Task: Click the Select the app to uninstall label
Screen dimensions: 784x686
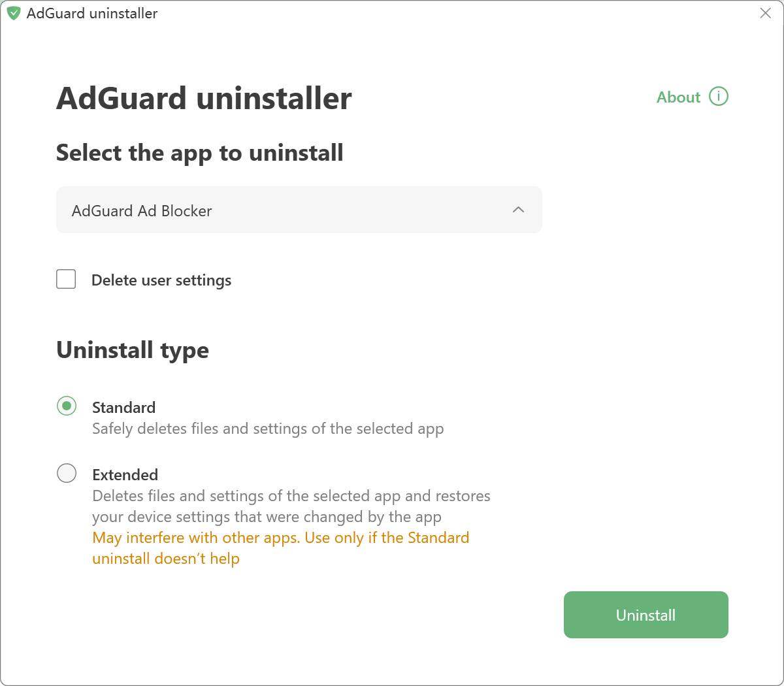Action: 200,152
